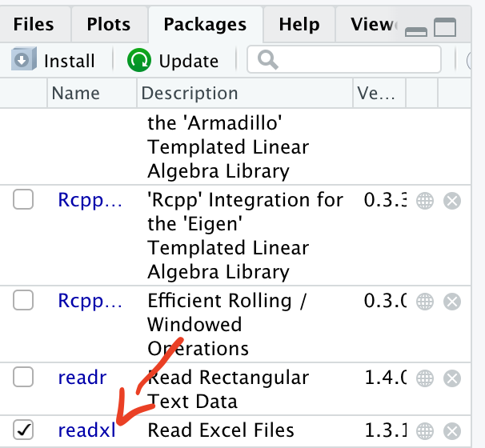The image size is (485, 448).
Task: Click the Install packages button
Action: tap(54, 61)
